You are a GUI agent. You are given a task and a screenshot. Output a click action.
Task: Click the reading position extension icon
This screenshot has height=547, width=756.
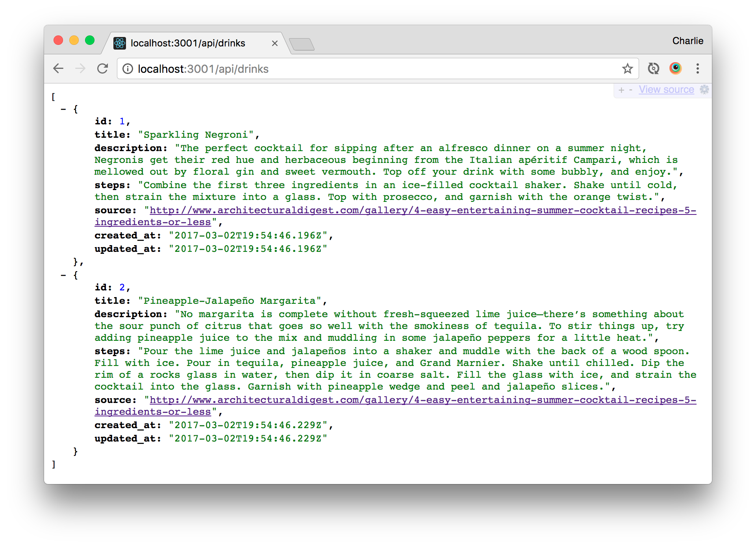pos(654,68)
